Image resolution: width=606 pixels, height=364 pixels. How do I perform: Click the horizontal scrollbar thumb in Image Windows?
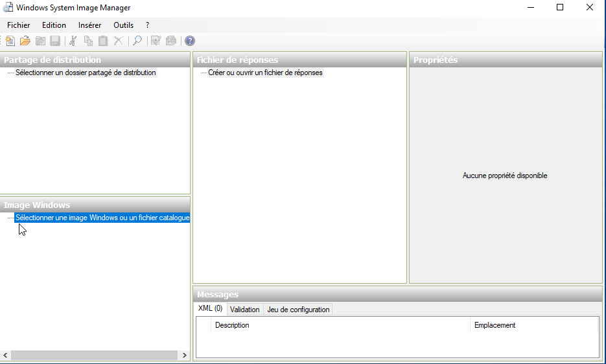(94, 355)
